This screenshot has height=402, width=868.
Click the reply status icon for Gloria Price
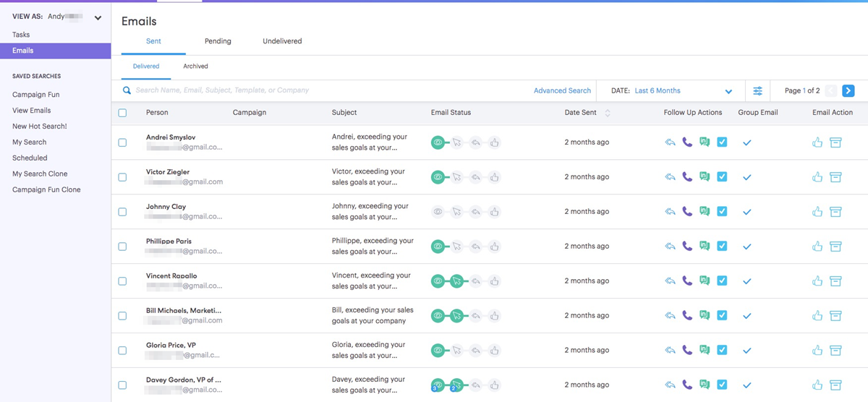(475, 351)
